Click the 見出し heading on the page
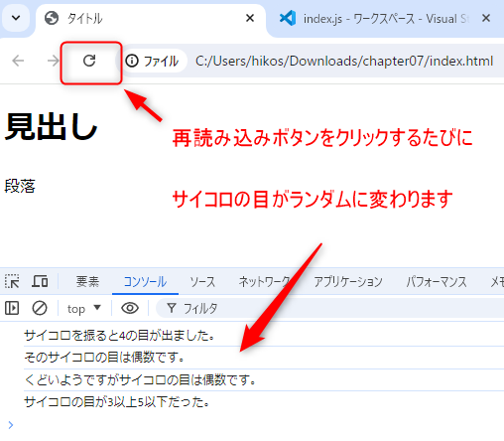 pyautogui.click(x=51, y=127)
